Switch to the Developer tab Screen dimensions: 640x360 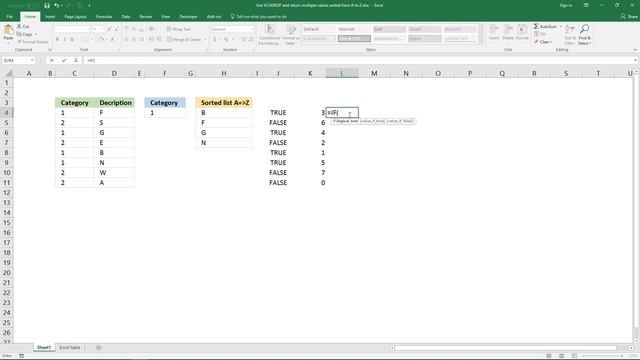189,17
